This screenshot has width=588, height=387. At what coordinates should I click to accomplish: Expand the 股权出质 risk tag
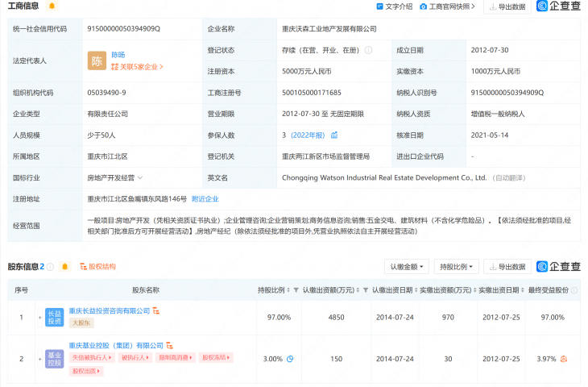click(86, 371)
